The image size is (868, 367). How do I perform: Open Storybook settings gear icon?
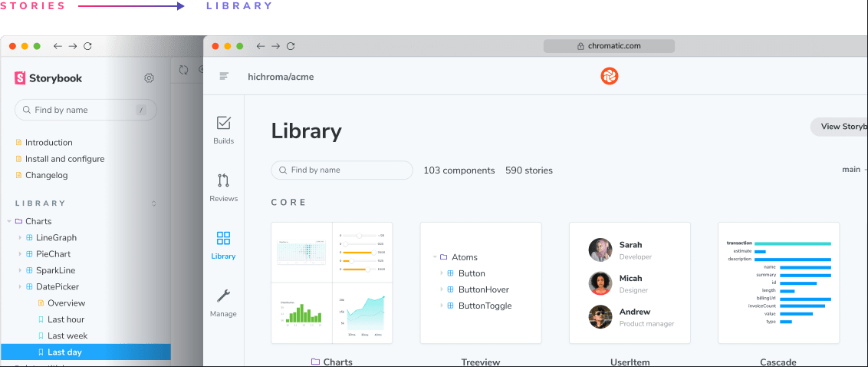[x=149, y=78]
